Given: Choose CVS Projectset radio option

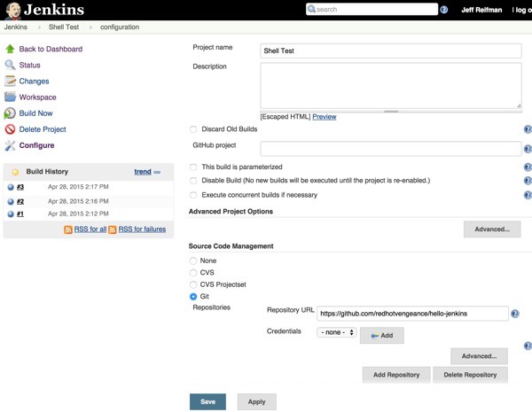Looking at the screenshot, I should pyautogui.click(x=193, y=284).
